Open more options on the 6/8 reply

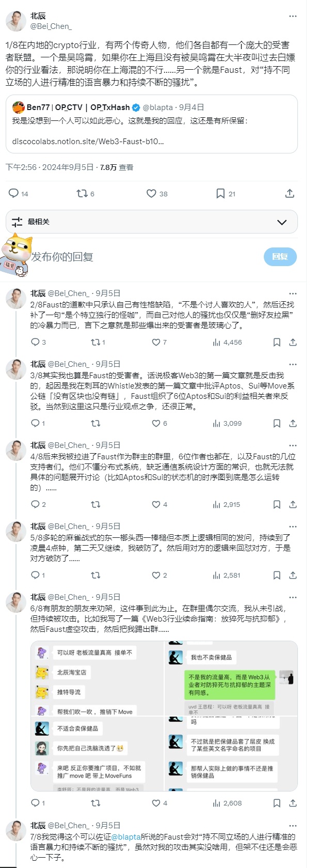293,597
